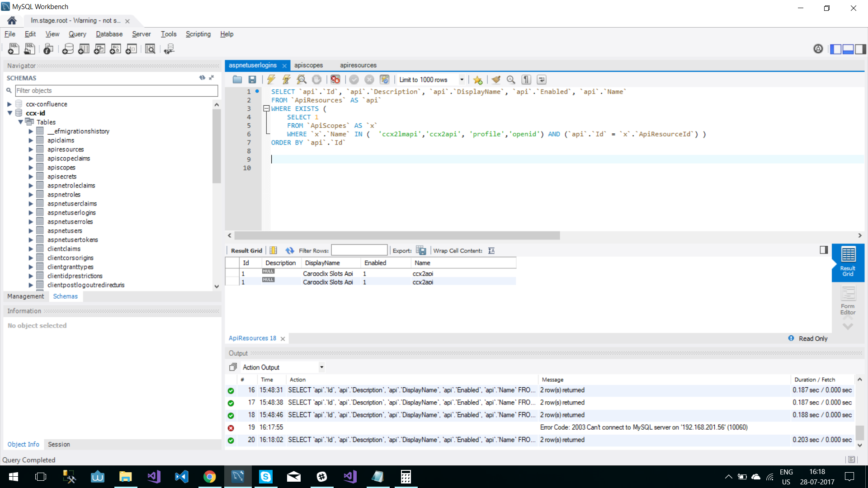Expand the aspnetusers table node
This screenshot has height=488, width=868.
tap(31, 230)
